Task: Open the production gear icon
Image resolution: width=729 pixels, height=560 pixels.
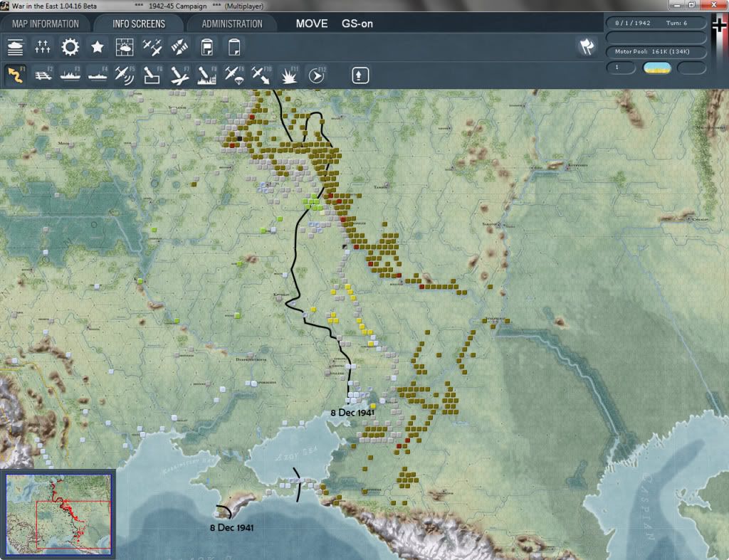Action: point(70,47)
